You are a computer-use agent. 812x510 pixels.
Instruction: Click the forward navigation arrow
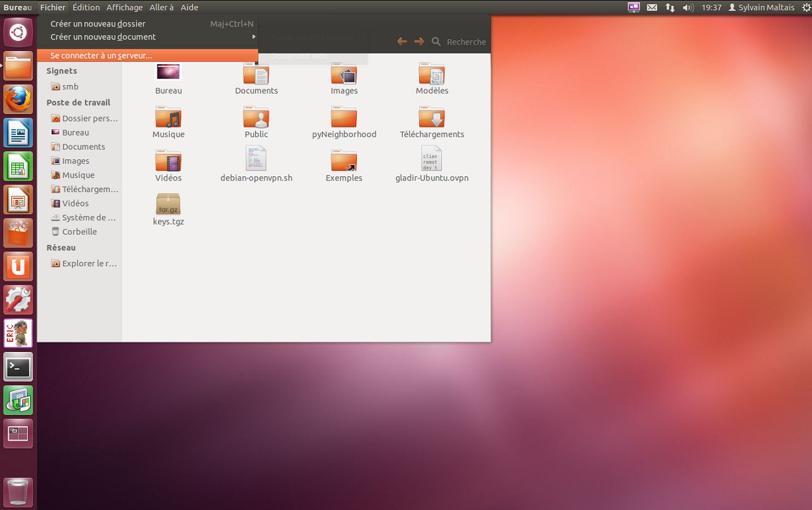419,42
